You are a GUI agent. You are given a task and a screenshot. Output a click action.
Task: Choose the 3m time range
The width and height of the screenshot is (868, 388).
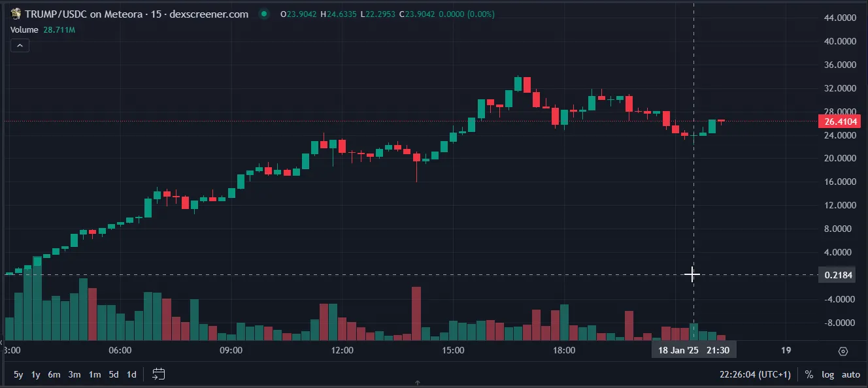(75, 374)
